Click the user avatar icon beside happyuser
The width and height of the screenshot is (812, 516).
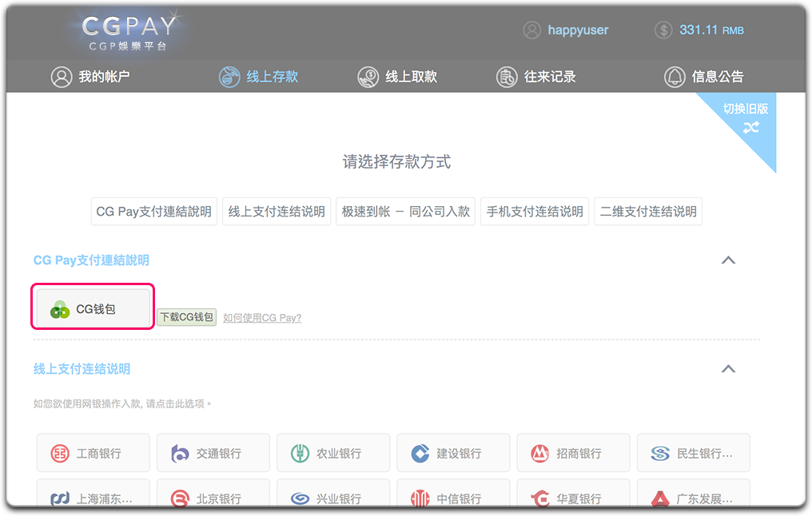tap(531, 30)
